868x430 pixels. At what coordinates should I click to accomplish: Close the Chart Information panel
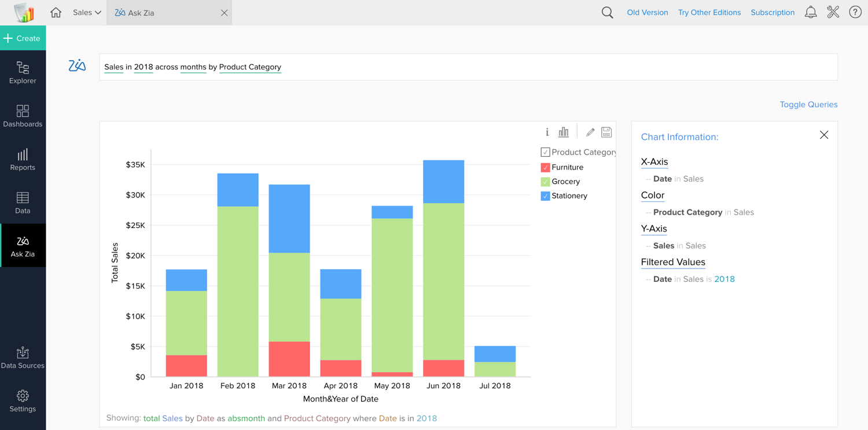[x=824, y=135]
